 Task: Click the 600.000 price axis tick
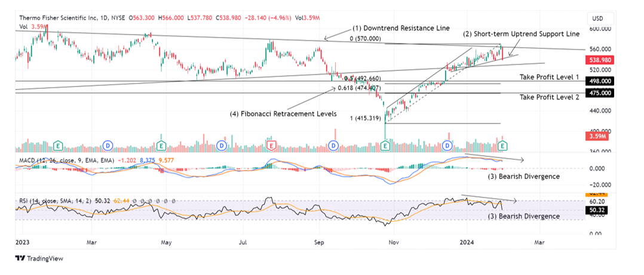pos(601,29)
